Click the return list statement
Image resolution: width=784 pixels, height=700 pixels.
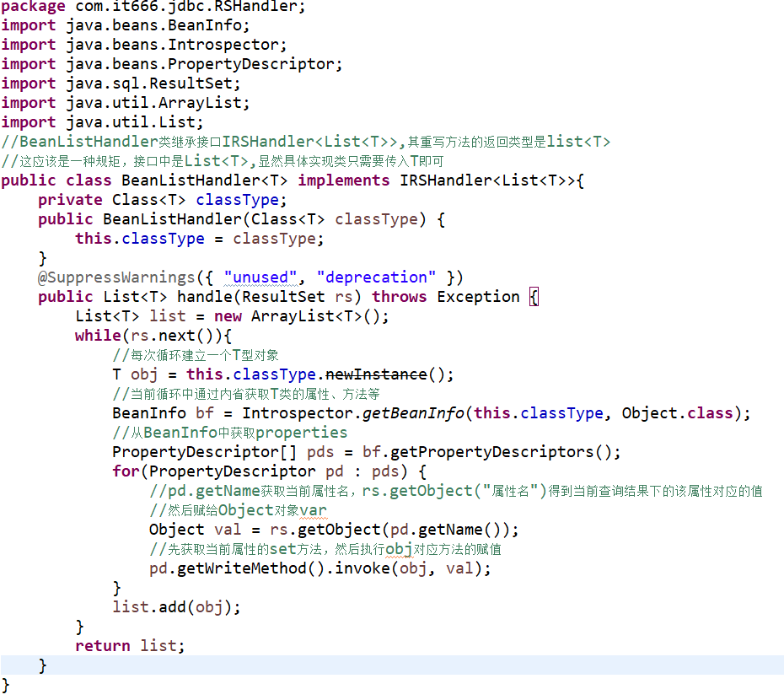coord(131,645)
